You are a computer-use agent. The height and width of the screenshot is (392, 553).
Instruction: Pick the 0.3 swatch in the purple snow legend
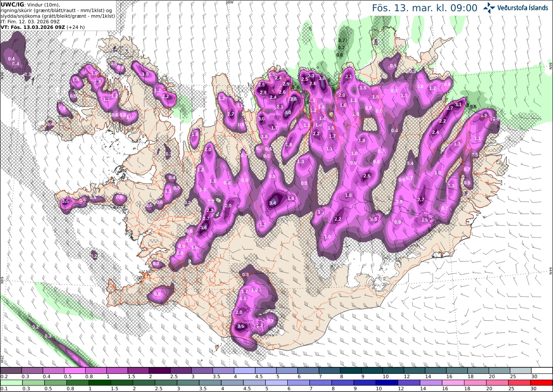(x=32, y=370)
